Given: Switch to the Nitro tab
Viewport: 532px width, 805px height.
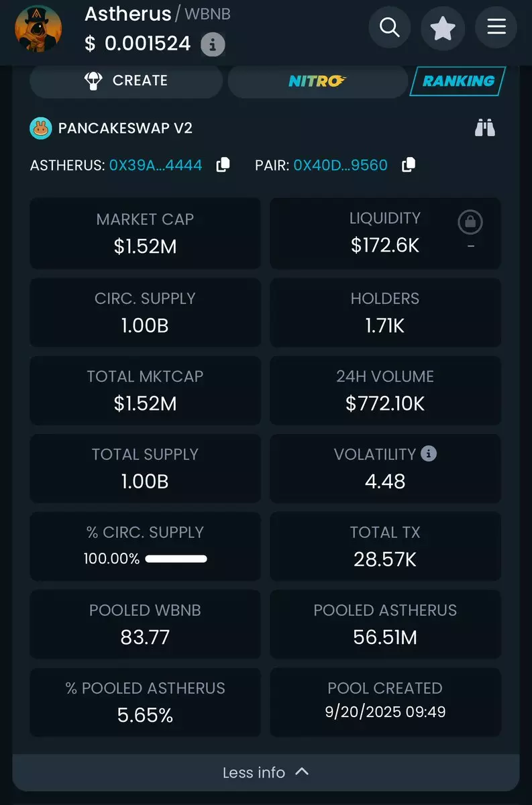Looking at the screenshot, I should [x=317, y=81].
